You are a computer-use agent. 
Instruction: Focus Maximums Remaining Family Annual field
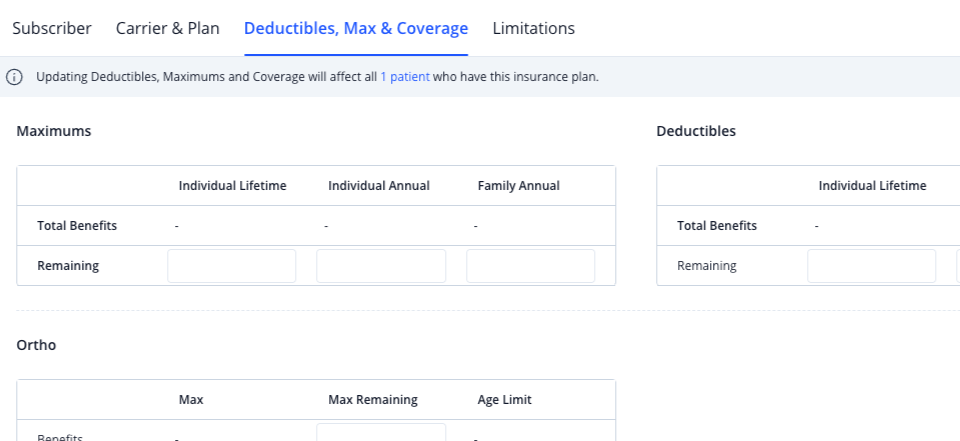531,266
